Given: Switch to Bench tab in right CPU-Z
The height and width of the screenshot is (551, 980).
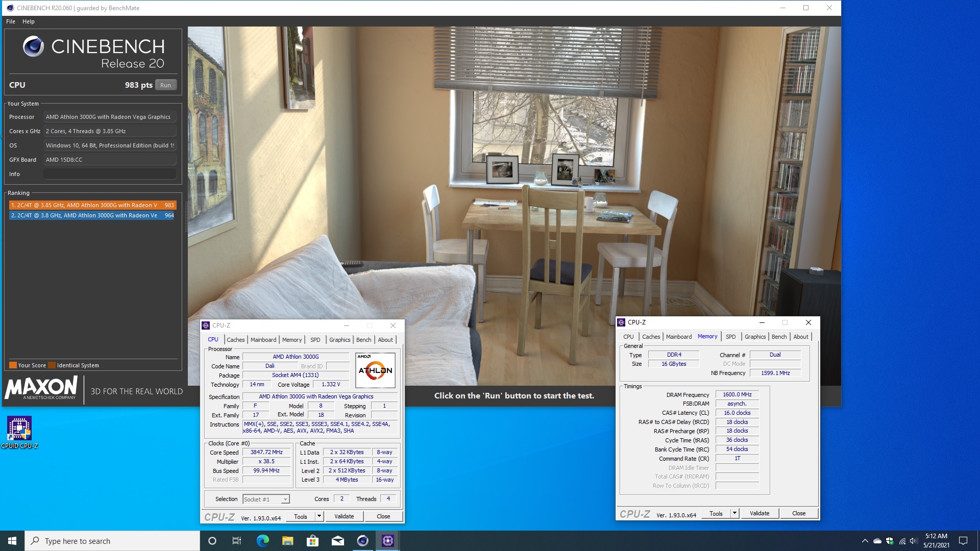Looking at the screenshot, I should coord(779,337).
